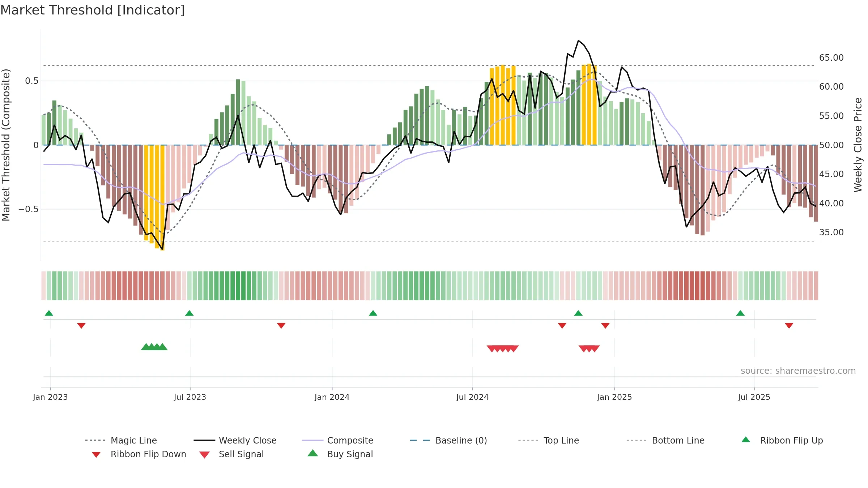Toggle the Sell Signal legend entry
868x488 pixels.
point(231,454)
